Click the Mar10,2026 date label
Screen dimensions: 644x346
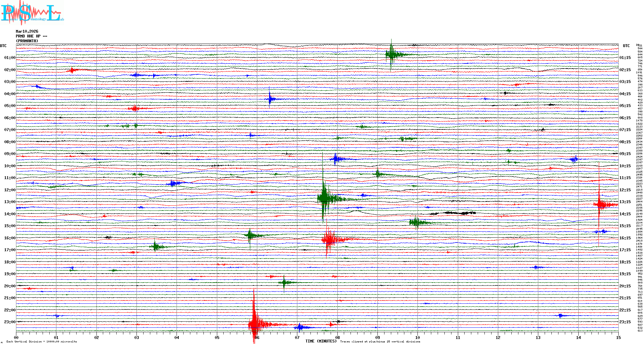(27, 31)
